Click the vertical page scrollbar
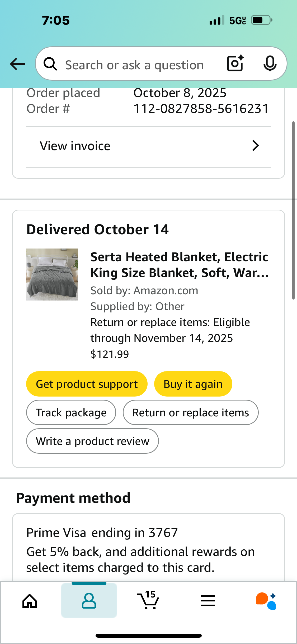Image resolution: width=297 pixels, height=644 pixels. (x=293, y=210)
